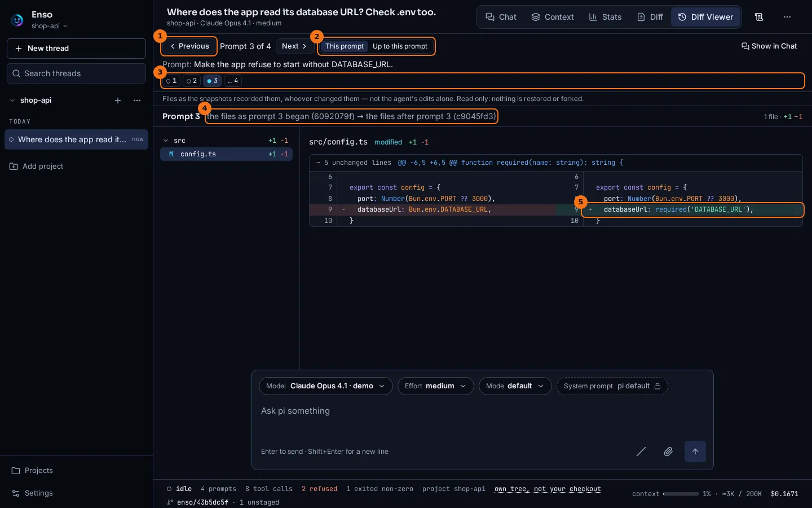The width and height of the screenshot is (812, 508).
Task: Add a thread with shop-api plus icon
Action: pyautogui.click(x=118, y=100)
